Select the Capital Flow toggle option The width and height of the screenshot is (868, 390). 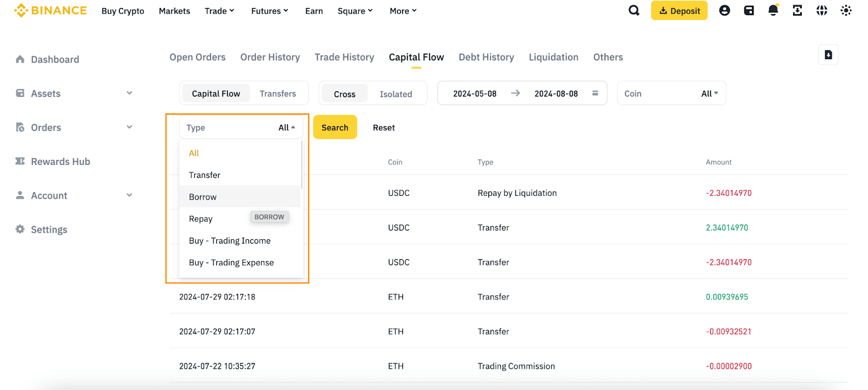(216, 93)
